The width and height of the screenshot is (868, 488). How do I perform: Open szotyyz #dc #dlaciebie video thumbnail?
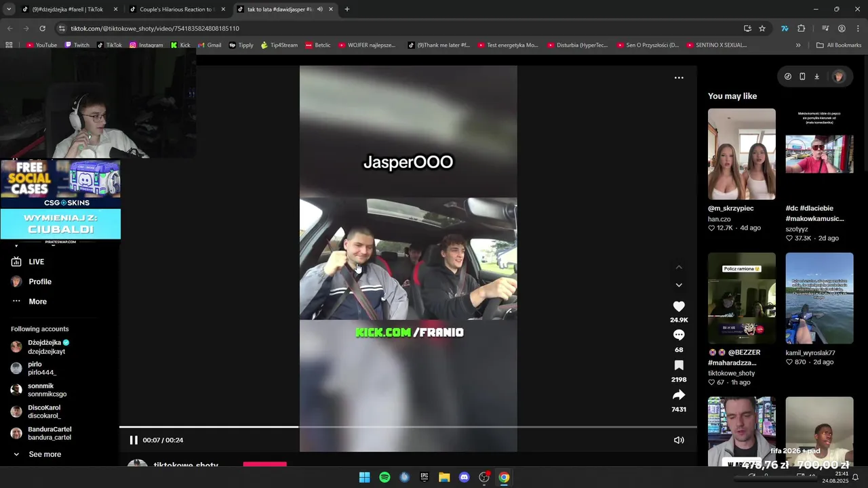819,154
